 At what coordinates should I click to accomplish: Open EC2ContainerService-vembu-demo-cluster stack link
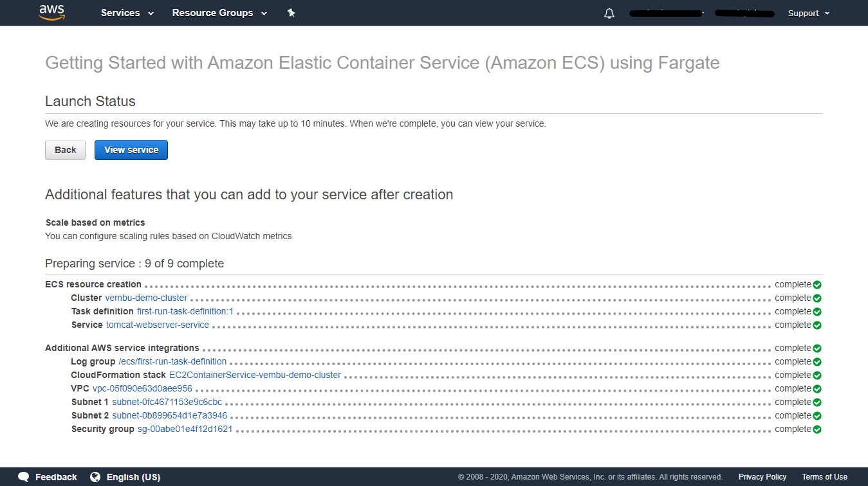[x=255, y=375]
